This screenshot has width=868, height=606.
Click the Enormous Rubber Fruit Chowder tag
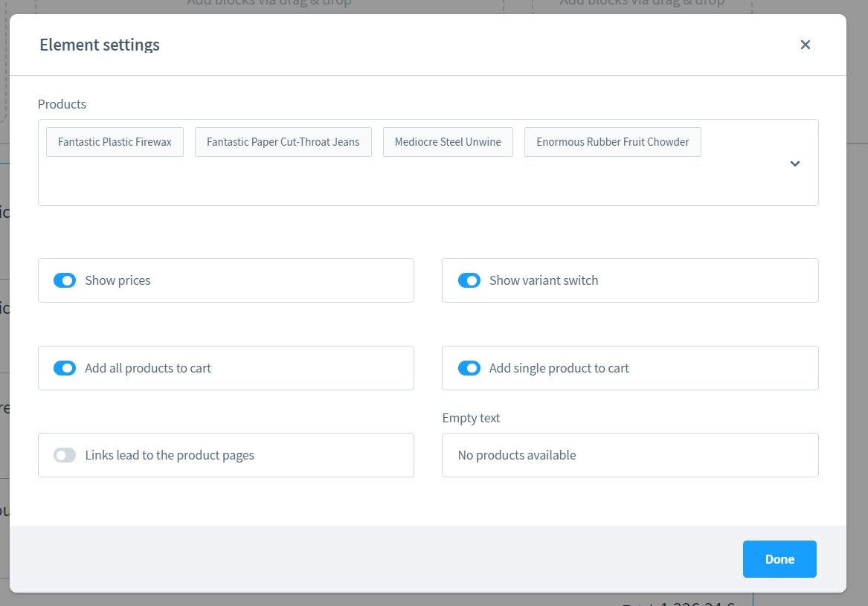[x=612, y=142]
